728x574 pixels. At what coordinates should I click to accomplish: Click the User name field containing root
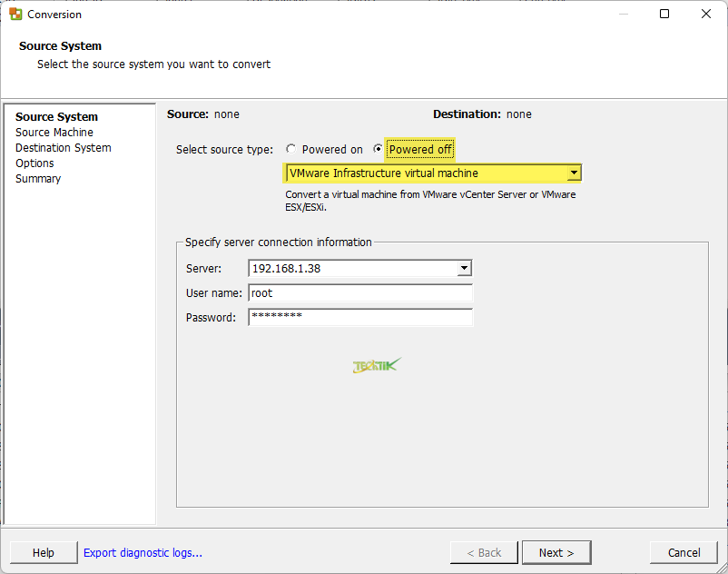pos(360,293)
